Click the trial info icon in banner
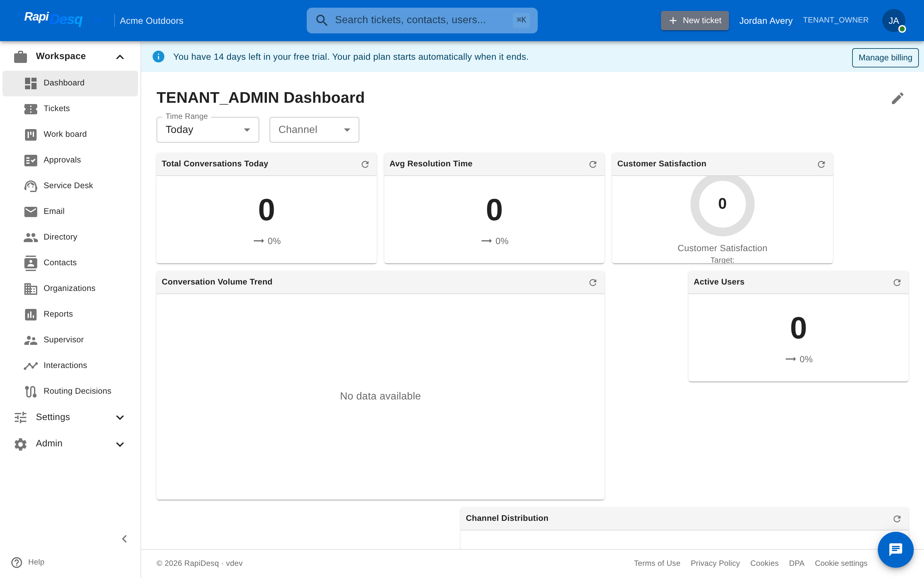Image resolution: width=924 pixels, height=578 pixels. point(158,57)
